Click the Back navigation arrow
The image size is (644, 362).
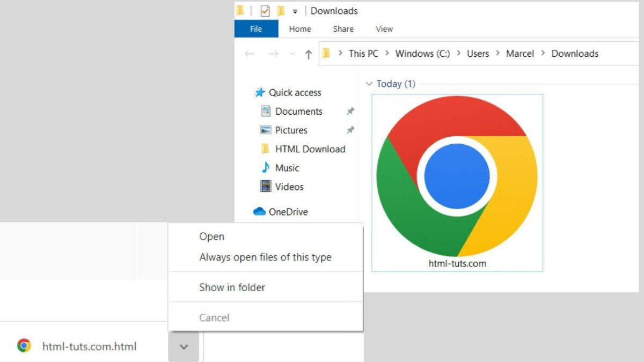249,54
